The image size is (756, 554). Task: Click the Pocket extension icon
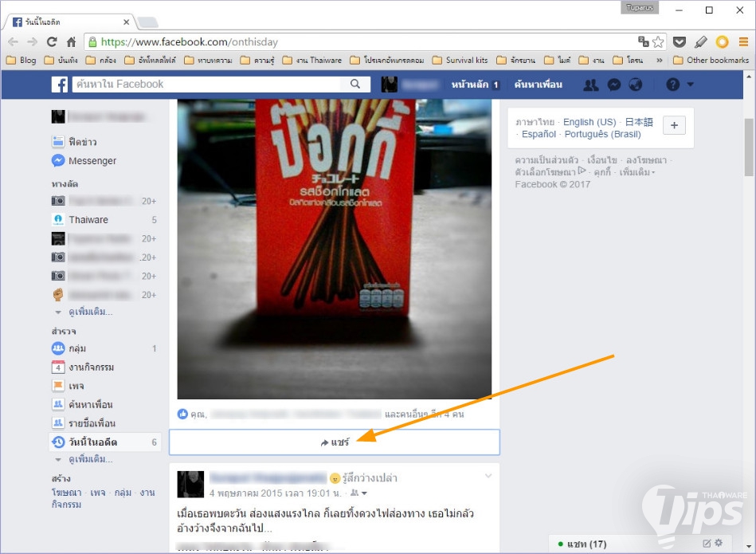[680, 42]
